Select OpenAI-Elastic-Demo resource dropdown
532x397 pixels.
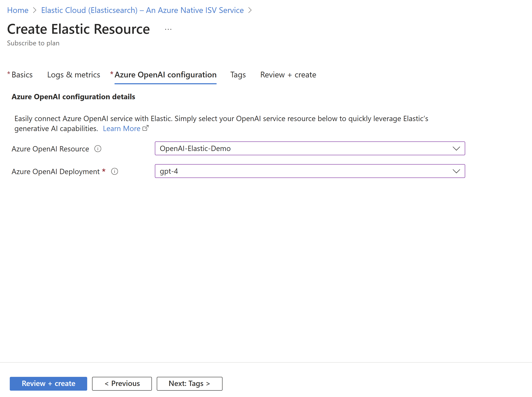(x=310, y=148)
